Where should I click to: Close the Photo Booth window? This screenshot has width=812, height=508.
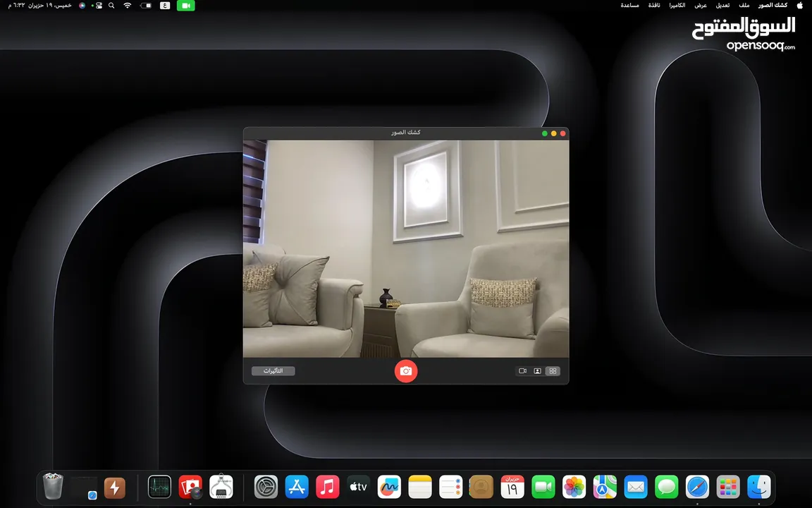(x=562, y=133)
